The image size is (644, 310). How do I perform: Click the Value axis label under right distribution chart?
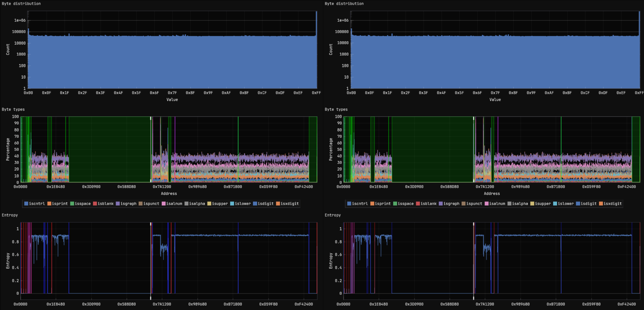tap(495, 99)
